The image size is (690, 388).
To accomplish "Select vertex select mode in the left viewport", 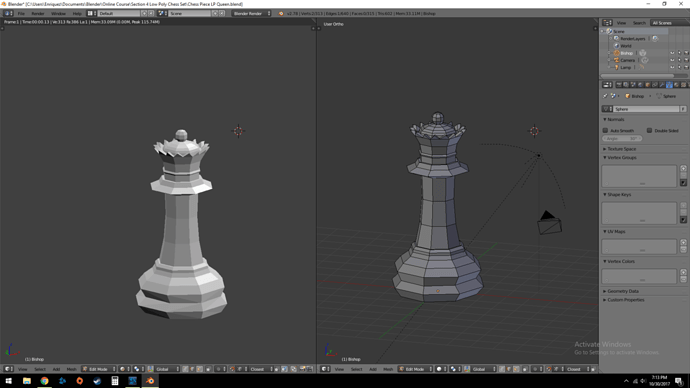I will 185,369.
